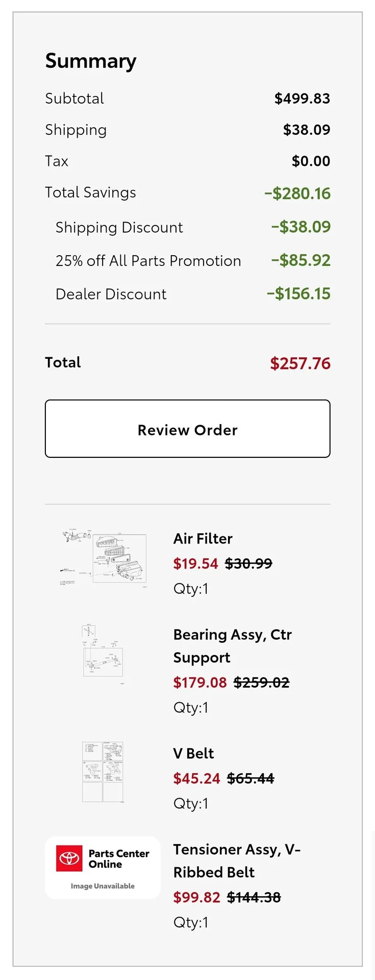
Task: Click the Toyota Parts Center Online placeholder image
Action: click(x=103, y=868)
